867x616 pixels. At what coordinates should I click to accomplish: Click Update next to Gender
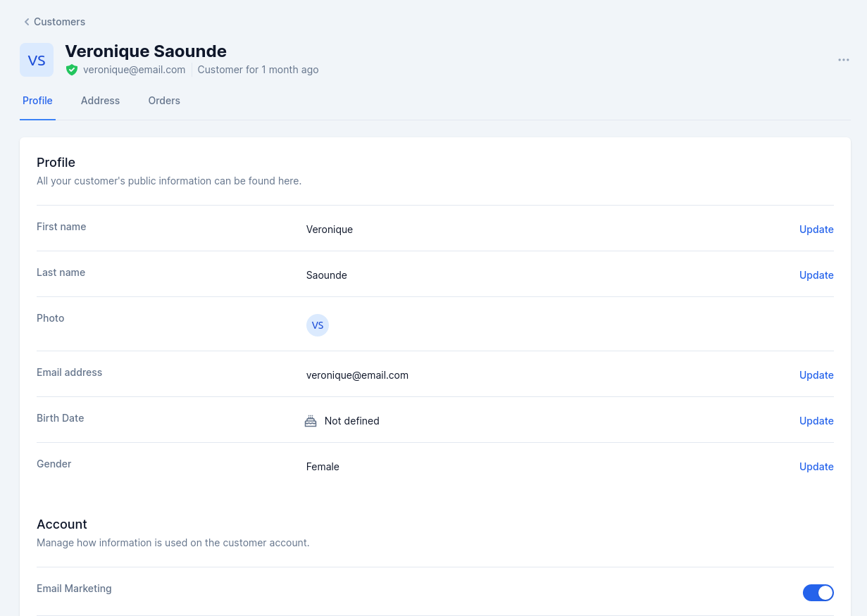[x=816, y=466]
